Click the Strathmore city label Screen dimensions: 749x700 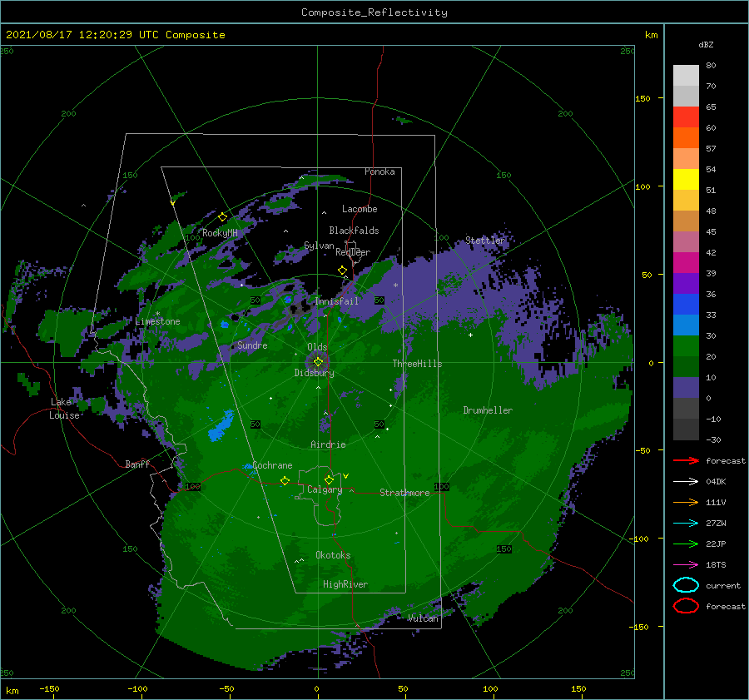coord(404,493)
